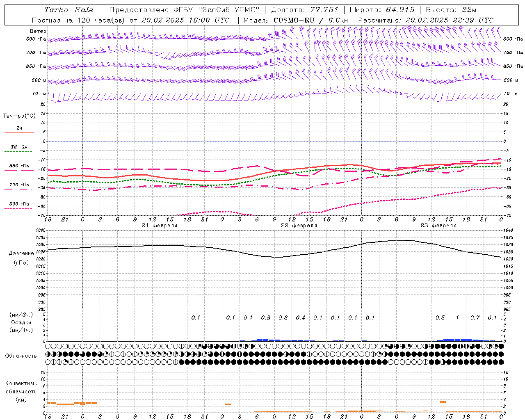Click the 700 гПа temperature legend entry
The height and width of the screenshot is (420, 525).
[x=19, y=185]
